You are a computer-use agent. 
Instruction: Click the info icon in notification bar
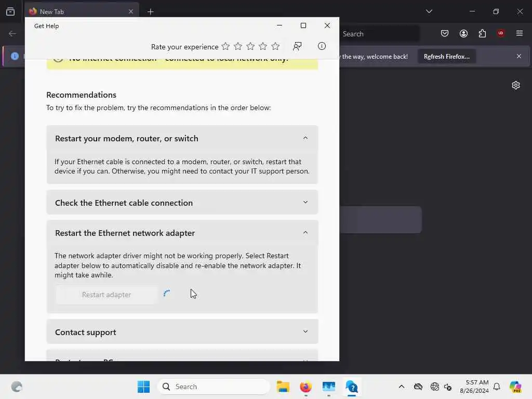click(15, 56)
